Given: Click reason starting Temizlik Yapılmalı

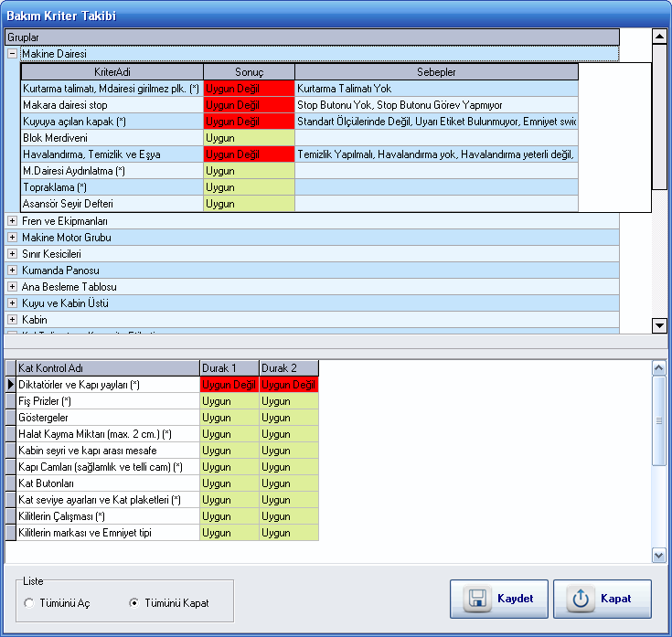Looking at the screenshot, I should pos(436,154).
